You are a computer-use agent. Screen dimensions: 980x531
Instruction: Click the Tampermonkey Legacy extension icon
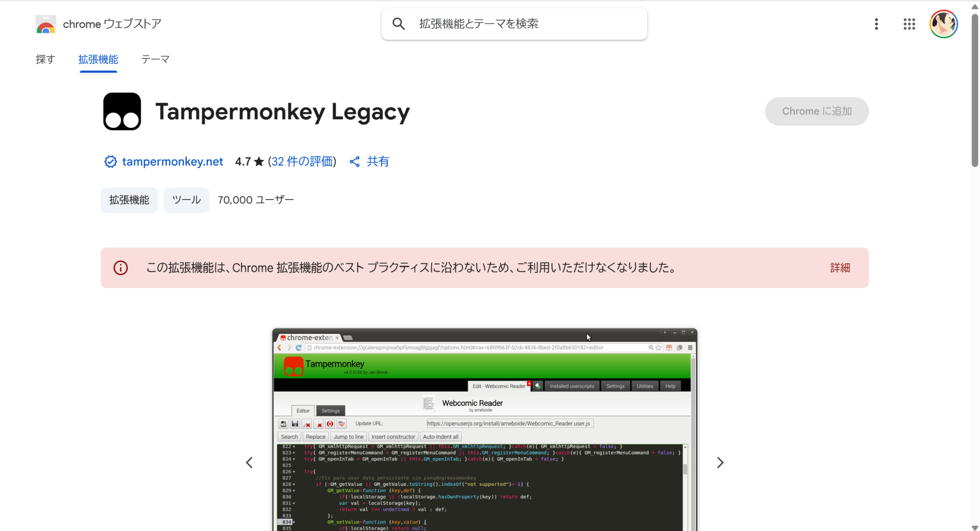point(122,111)
